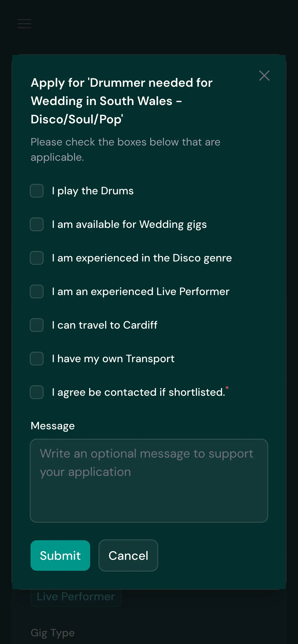Click the 'Gig Type' heading below dialog
298x644 pixels.
click(53, 633)
